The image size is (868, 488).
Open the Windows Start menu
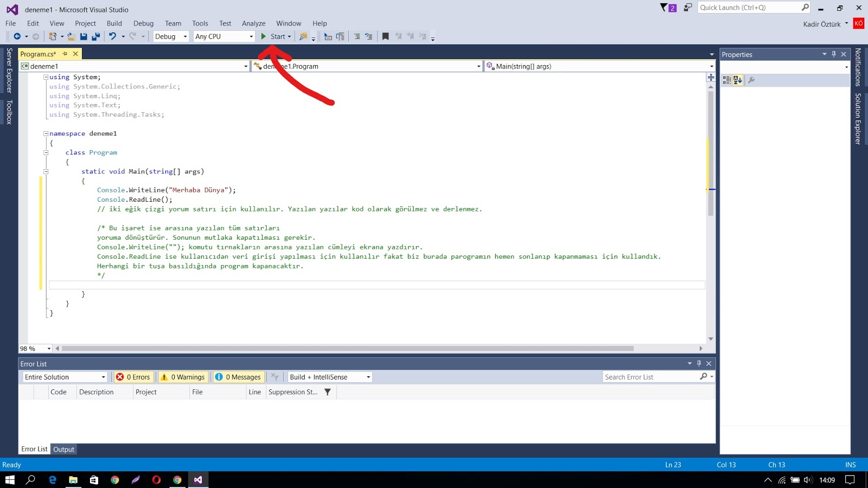point(10,480)
